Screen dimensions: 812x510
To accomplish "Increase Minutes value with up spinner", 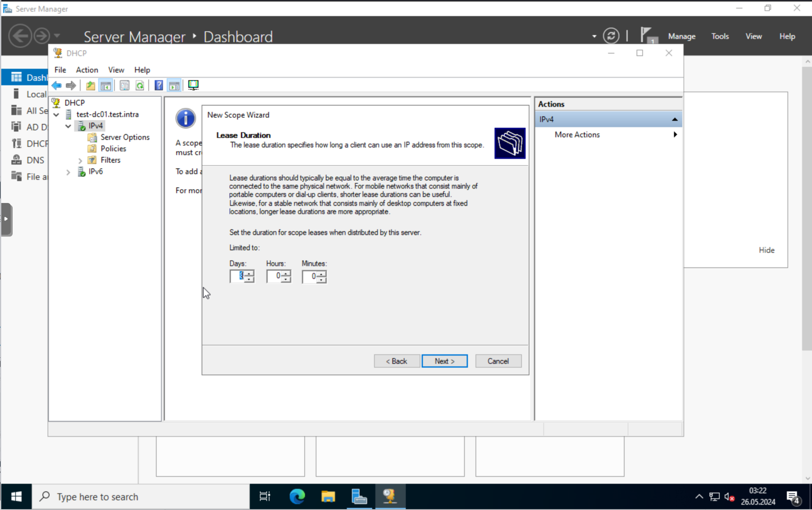I will click(x=322, y=274).
